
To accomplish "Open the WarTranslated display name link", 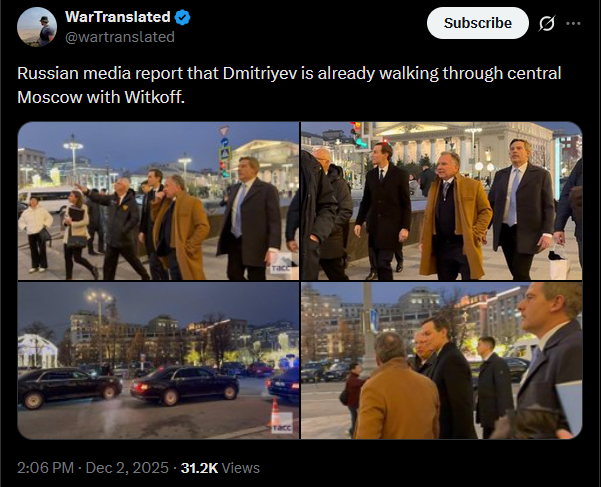I will (118, 17).
